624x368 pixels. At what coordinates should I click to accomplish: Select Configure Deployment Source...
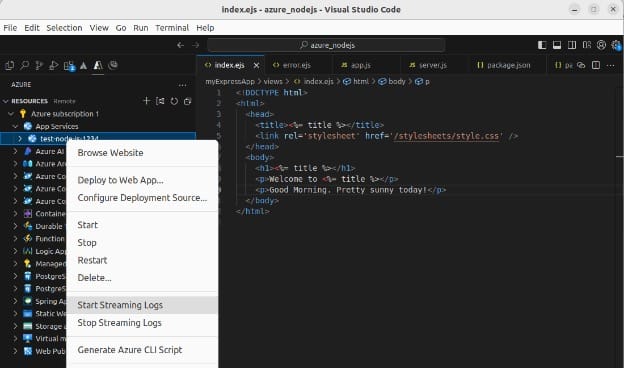pos(142,198)
